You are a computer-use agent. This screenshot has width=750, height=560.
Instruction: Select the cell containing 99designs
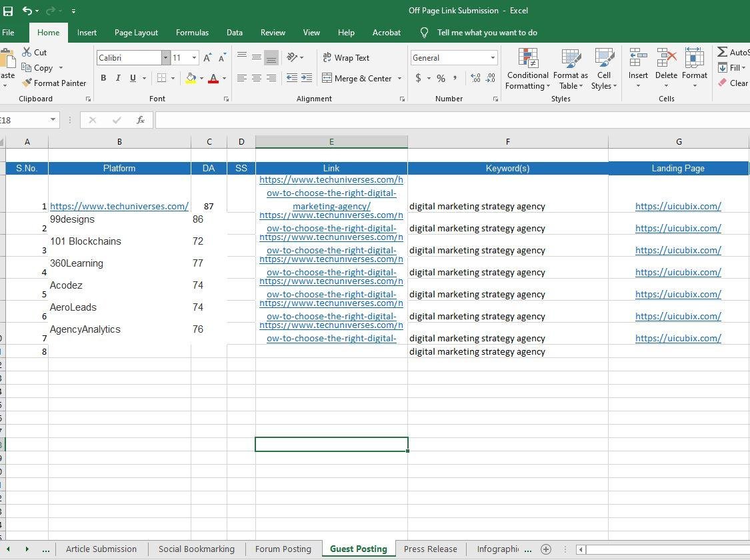point(119,223)
